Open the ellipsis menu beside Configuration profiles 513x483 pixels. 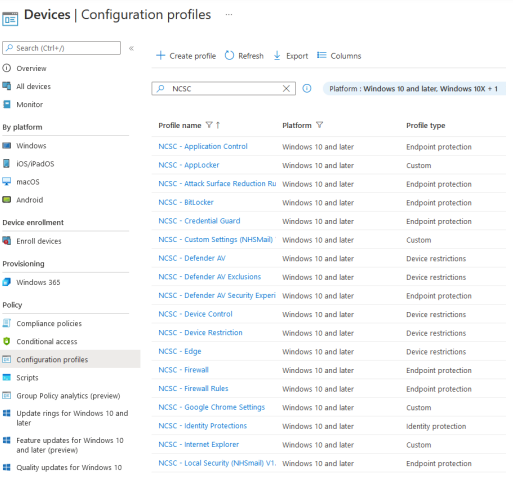point(229,14)
